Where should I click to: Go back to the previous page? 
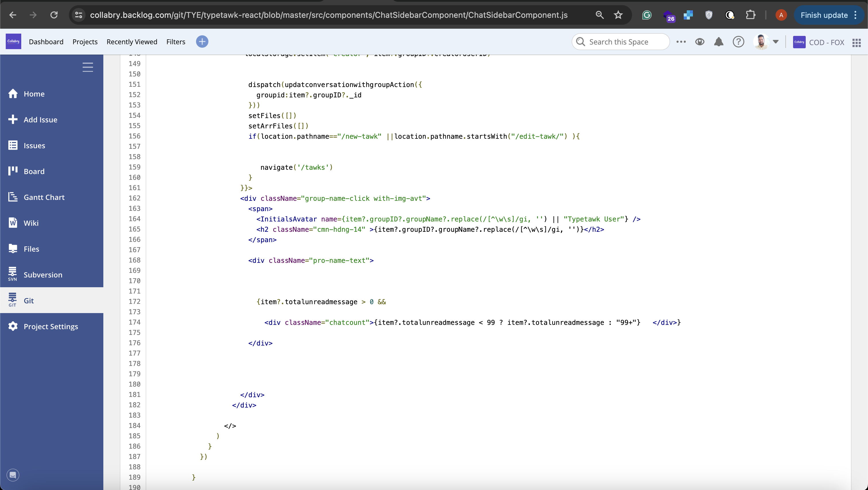13,15
